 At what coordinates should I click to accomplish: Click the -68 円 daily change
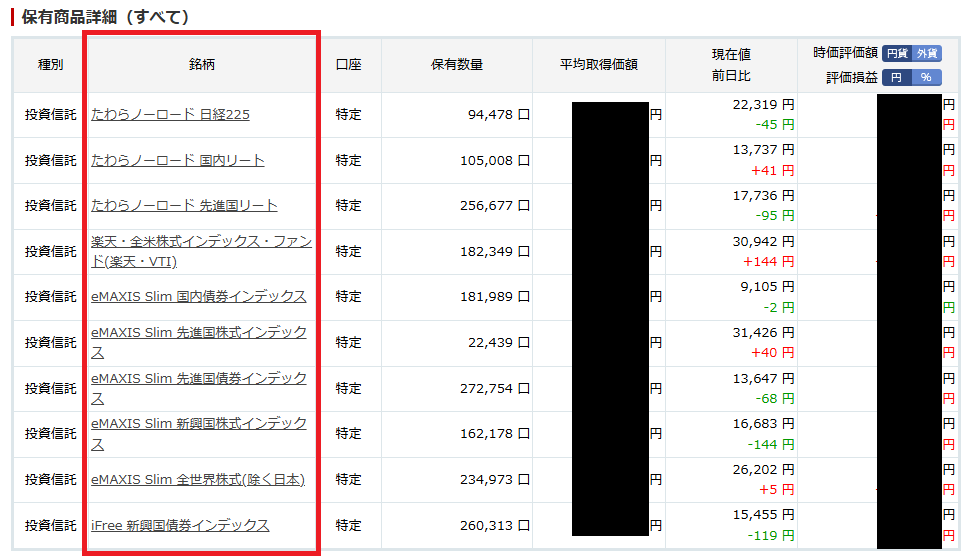click(775, 398)
